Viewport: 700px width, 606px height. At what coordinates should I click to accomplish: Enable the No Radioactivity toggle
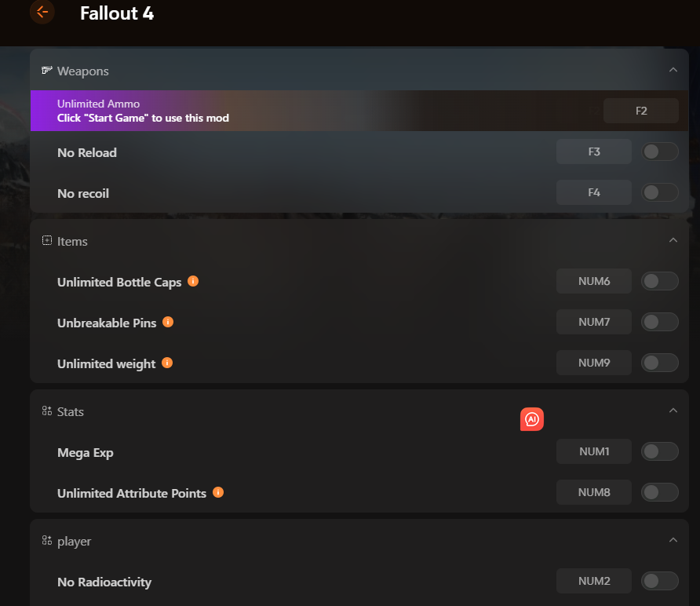point(660,581)
